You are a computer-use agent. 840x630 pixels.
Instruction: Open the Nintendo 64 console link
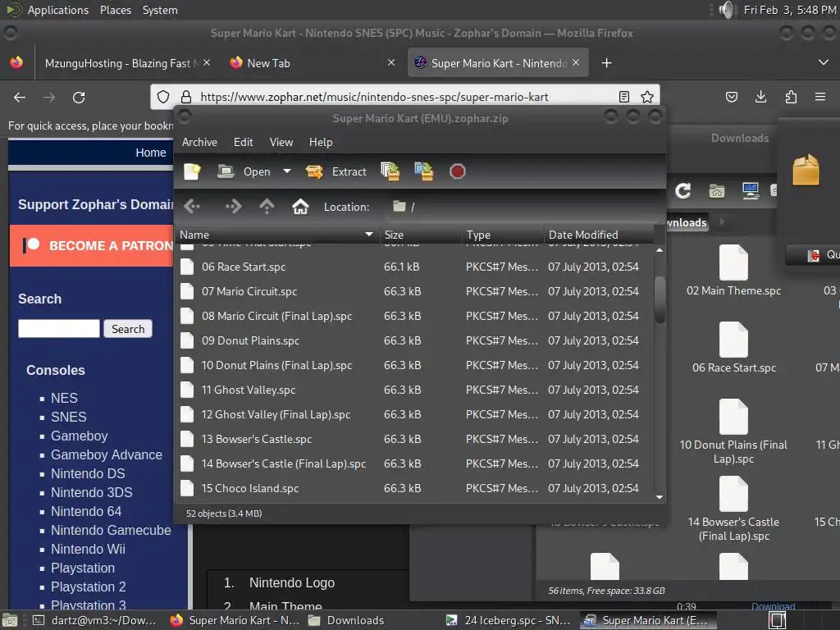86,511
